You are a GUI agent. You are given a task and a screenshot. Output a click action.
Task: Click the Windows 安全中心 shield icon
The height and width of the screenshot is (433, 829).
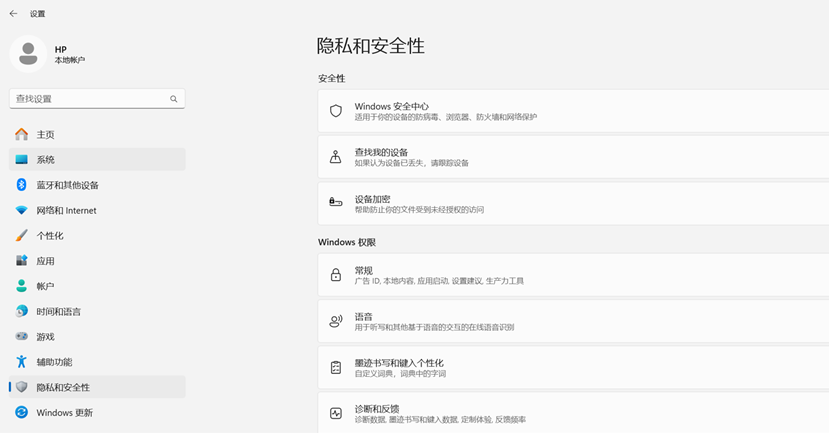336,110
